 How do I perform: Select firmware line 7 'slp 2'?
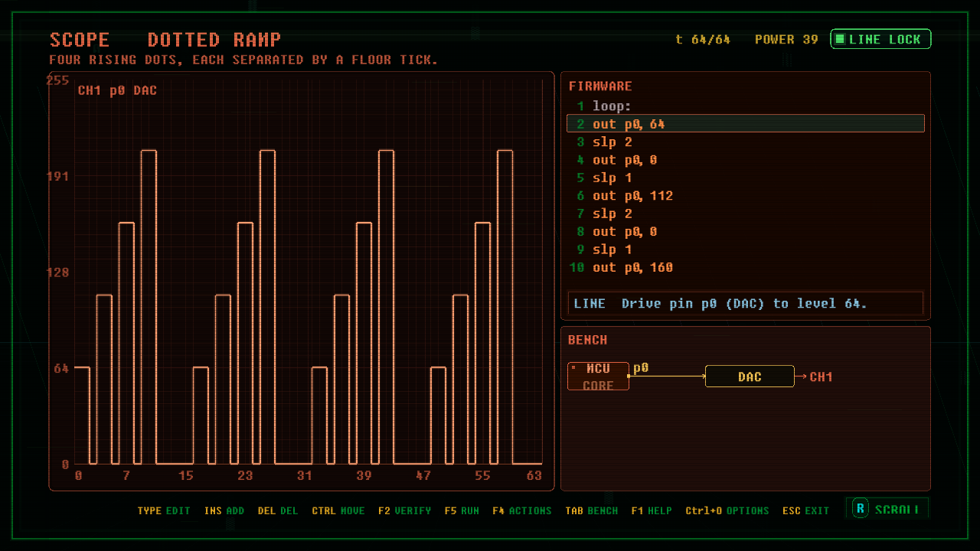[x=746, y=214]
